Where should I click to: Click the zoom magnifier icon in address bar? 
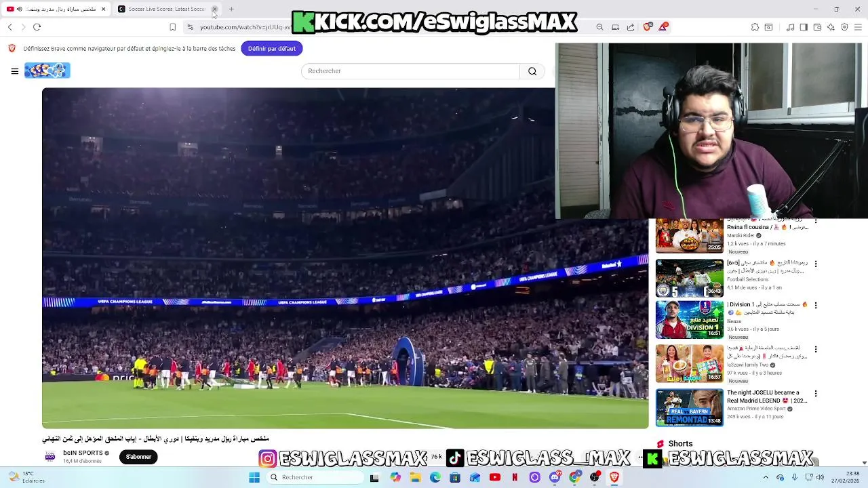pos(599,27)
